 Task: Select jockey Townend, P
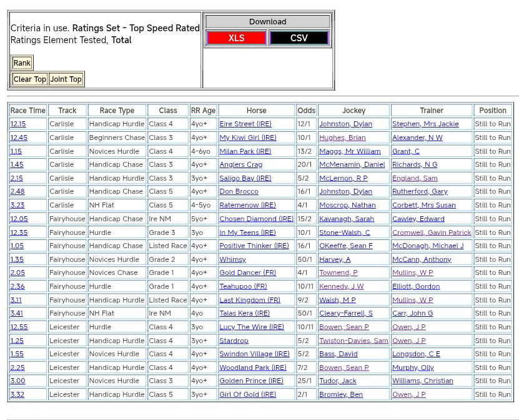pyautogui.click(x=339, y=272)
